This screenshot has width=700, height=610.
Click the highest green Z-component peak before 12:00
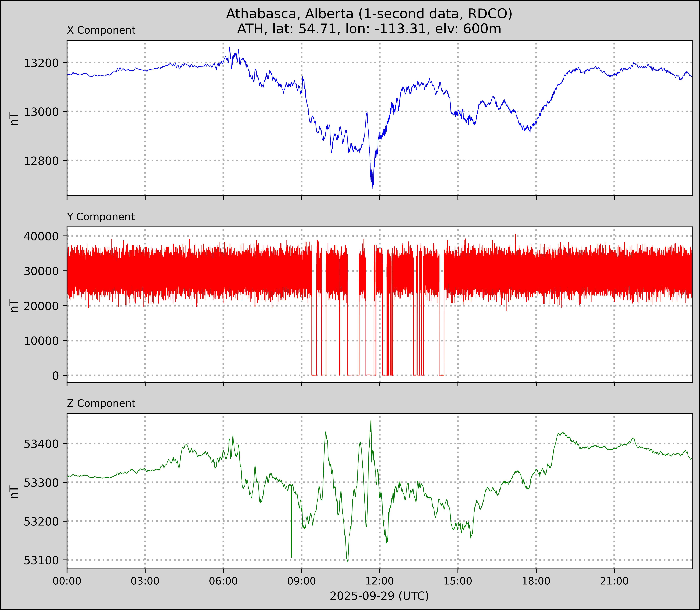[371, 421]
